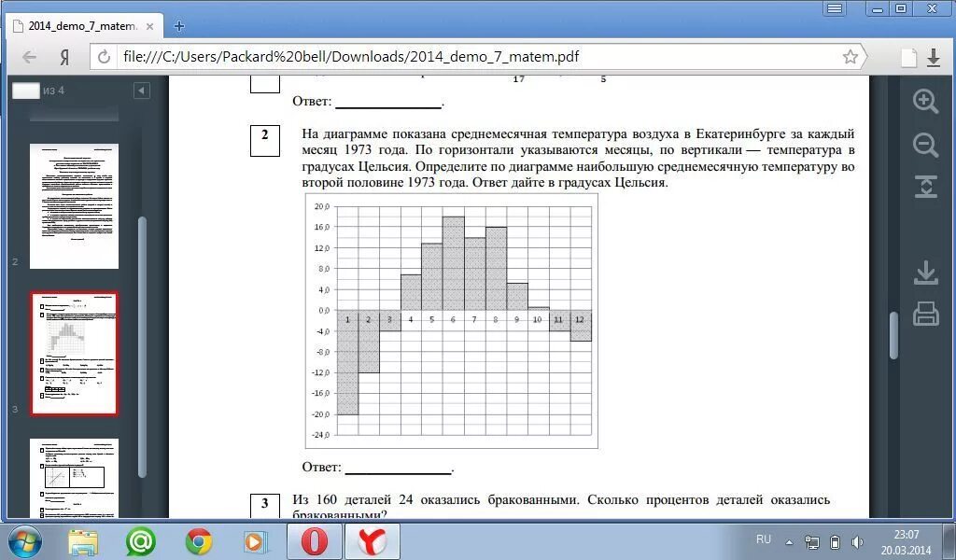
Task: Open page 4 thumbnail
Action: (x=74, y=479)
